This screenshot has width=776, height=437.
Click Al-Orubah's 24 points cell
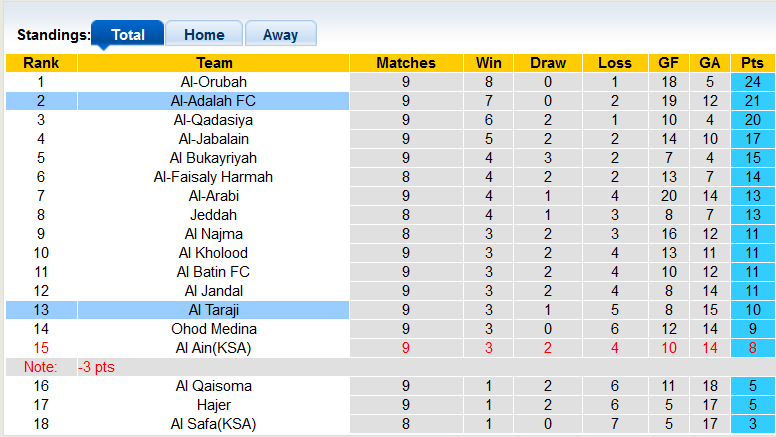pyautogui.click(x=752, y=82)
